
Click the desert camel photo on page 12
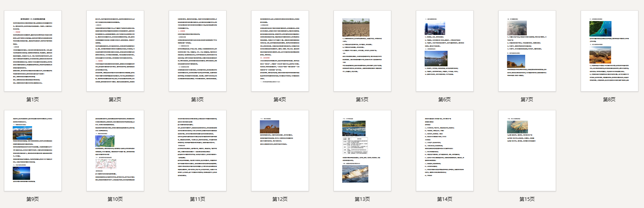(269, 127)
